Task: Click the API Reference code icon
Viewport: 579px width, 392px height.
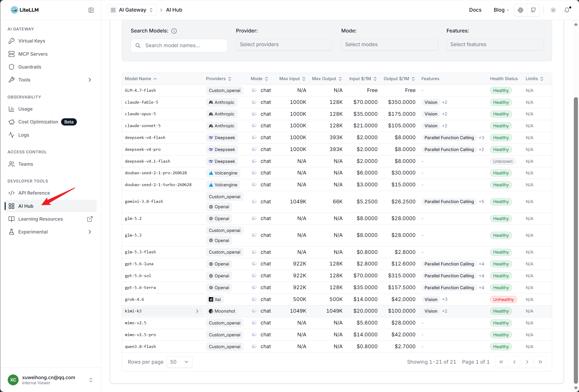Action: [11, 193]
